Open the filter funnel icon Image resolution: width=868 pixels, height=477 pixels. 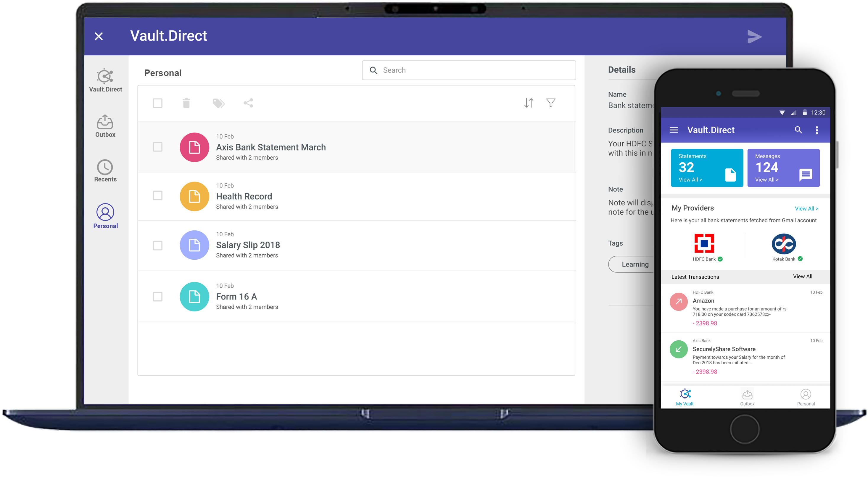tap(550, 103)
